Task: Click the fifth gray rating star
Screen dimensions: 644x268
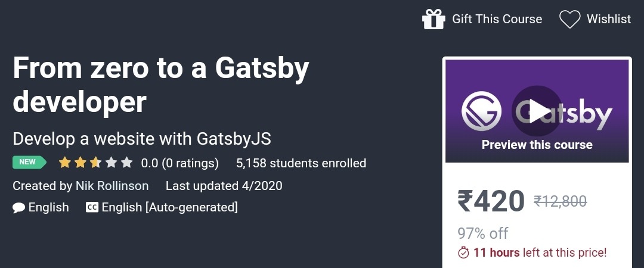Action: pos(127,163)
